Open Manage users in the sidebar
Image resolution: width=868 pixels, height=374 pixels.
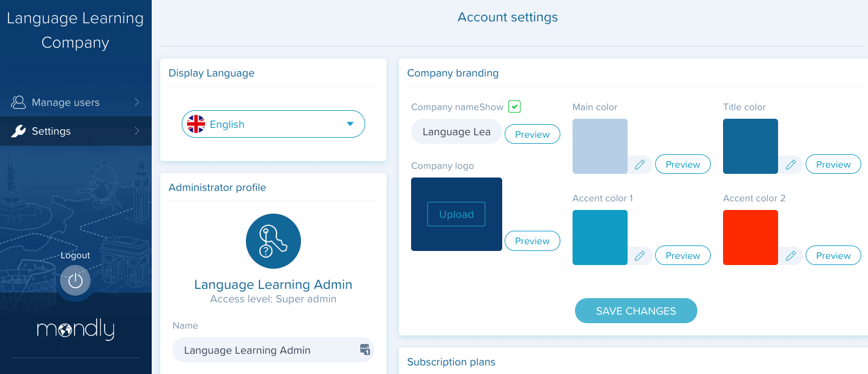(65, 102)
